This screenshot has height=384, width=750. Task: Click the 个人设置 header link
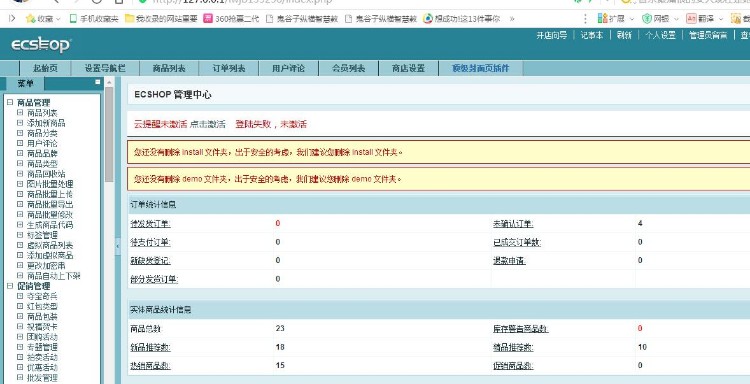tap(660, 35)
